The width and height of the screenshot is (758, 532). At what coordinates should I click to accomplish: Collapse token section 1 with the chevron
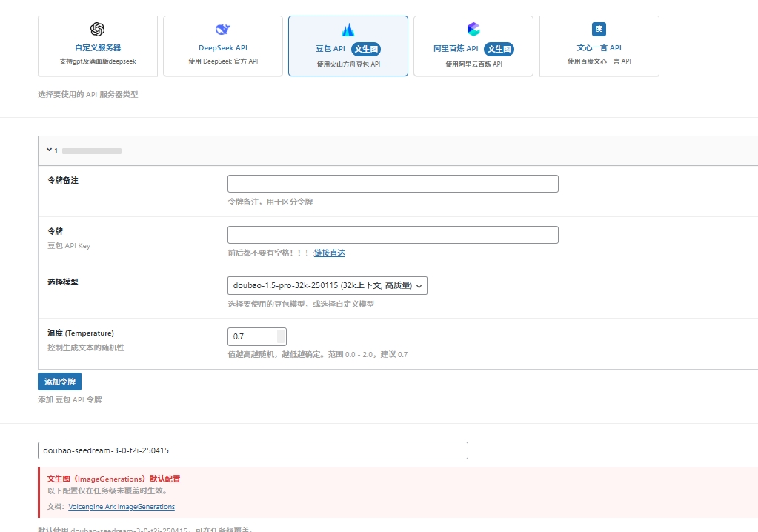(49, 150)
